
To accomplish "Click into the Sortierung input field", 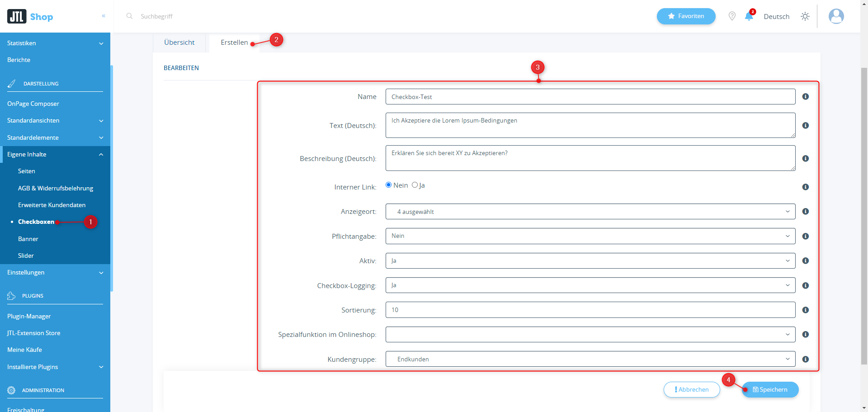I will click(590, 310).
